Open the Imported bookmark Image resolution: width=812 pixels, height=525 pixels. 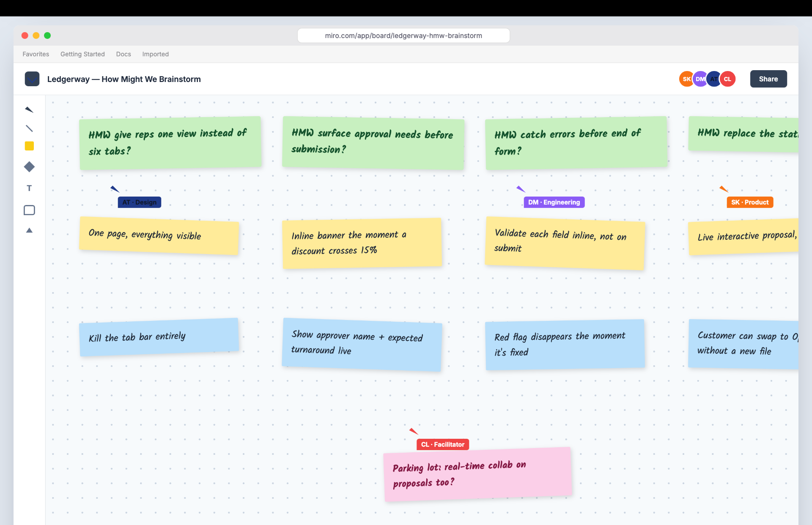pos(155,54)
